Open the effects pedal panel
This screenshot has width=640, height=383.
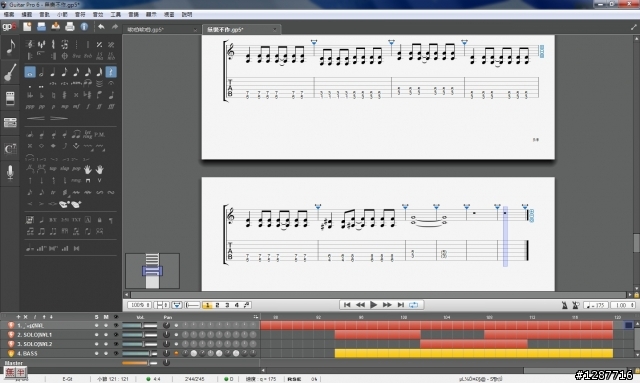[x=10, y=98]
